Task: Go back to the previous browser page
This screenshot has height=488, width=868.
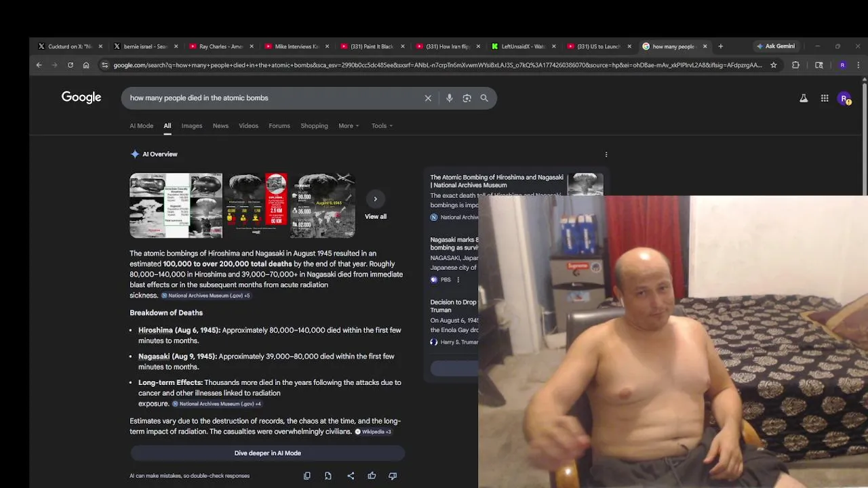Action: pos(39,65)
